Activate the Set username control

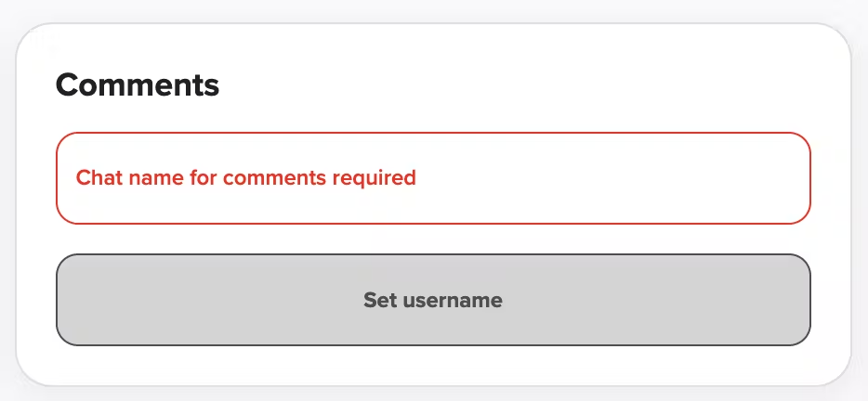pos(433,300)
